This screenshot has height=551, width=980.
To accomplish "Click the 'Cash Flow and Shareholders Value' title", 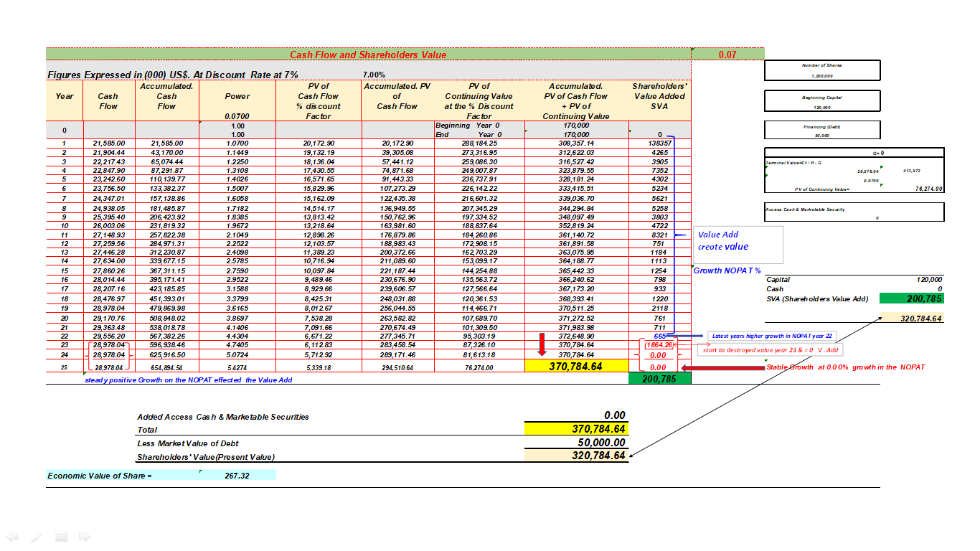I will (x=368, y=55).
